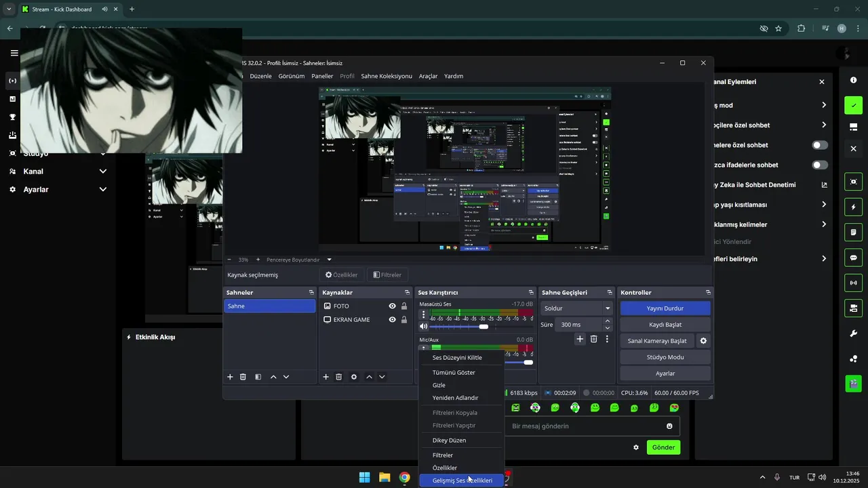Open virtual camera settings gear

tap(703, 341)
